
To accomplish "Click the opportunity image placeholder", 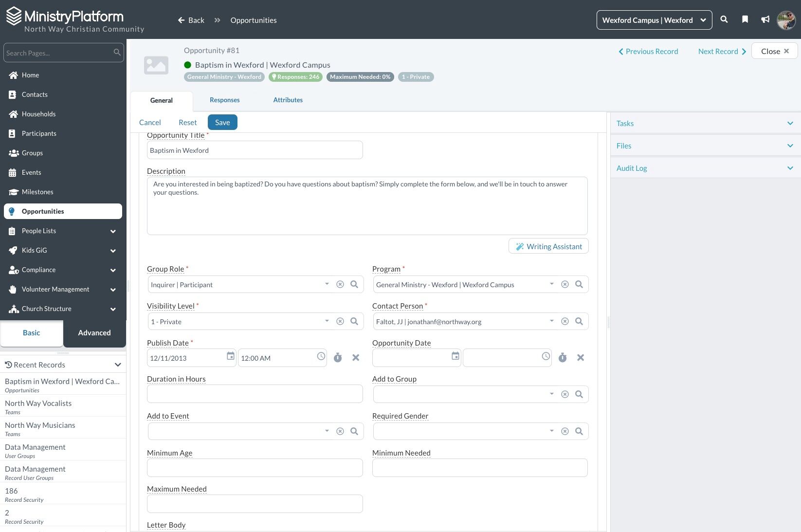I will coord(156,65).
